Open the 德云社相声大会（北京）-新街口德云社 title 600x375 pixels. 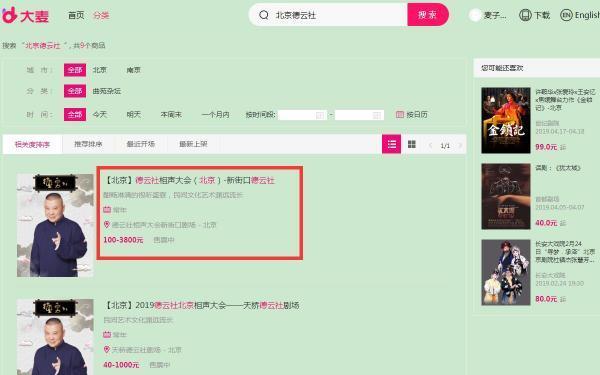point(190,180)
